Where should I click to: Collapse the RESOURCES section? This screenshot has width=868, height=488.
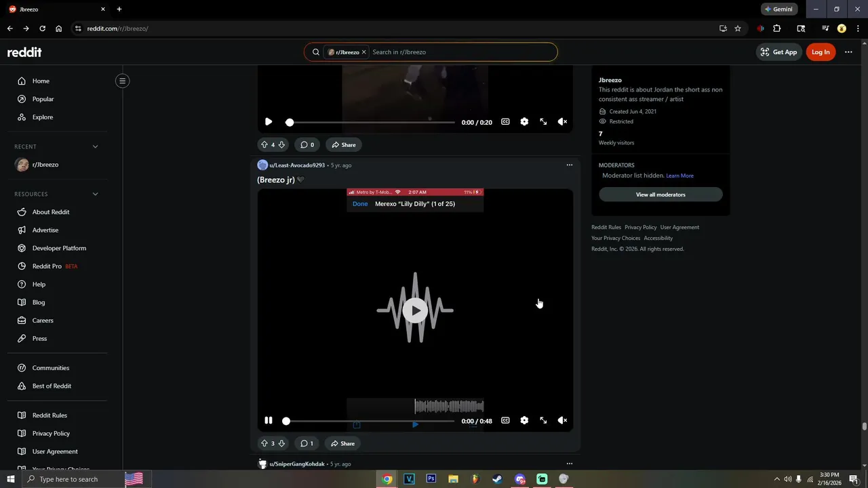95,194
